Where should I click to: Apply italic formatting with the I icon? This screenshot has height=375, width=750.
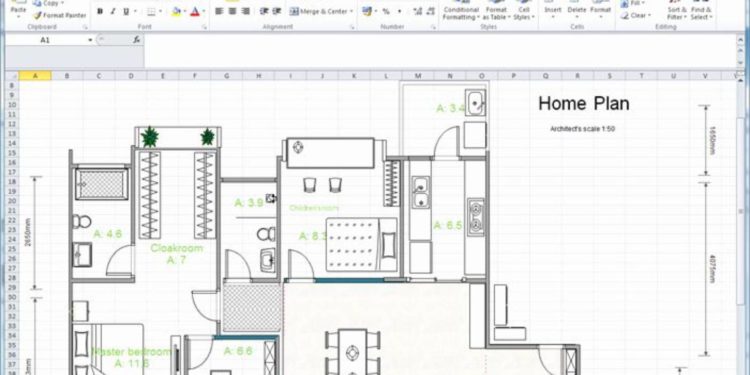coord(112,11)
